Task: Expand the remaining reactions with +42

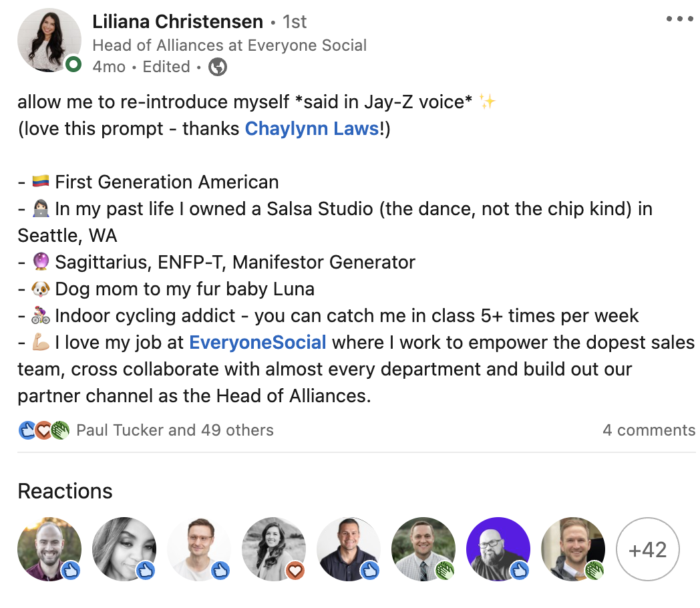Action: click(648, 549)
